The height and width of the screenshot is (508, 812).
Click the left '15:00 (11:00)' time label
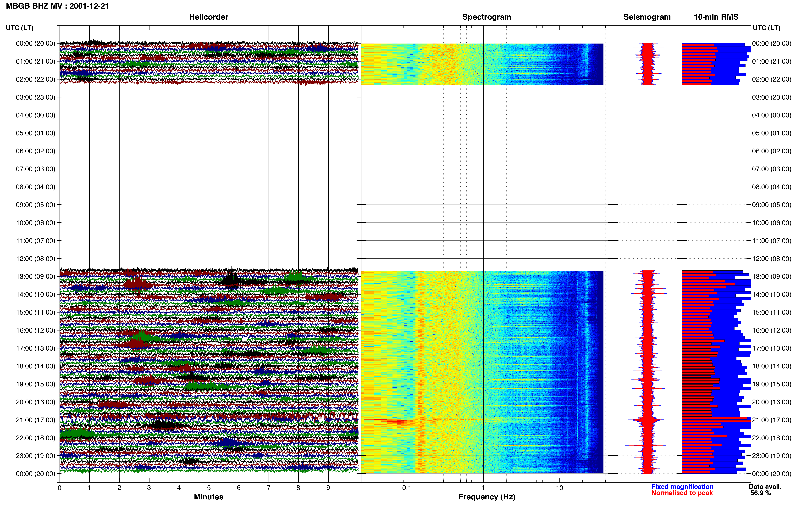pyautogui.click(x=36, y=313)
